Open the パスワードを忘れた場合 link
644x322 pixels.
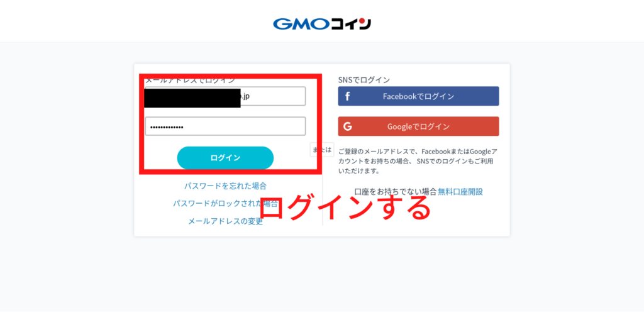pos(225,186)
